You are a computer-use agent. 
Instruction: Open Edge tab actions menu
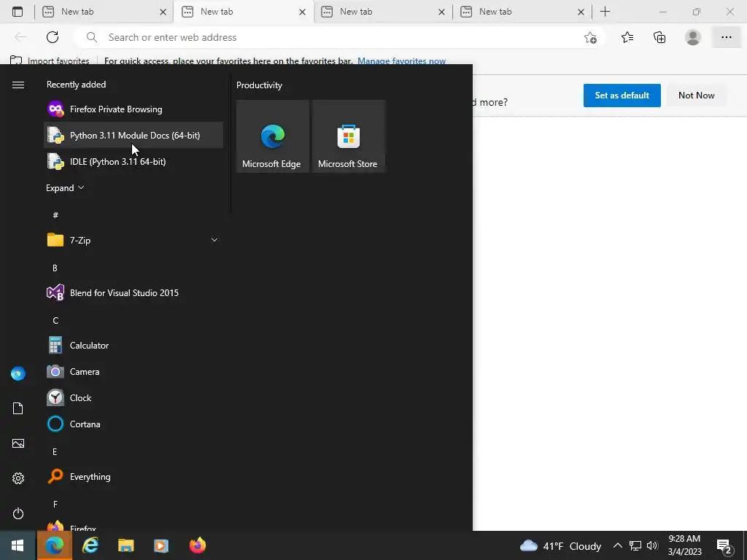[x=18, y=12]
